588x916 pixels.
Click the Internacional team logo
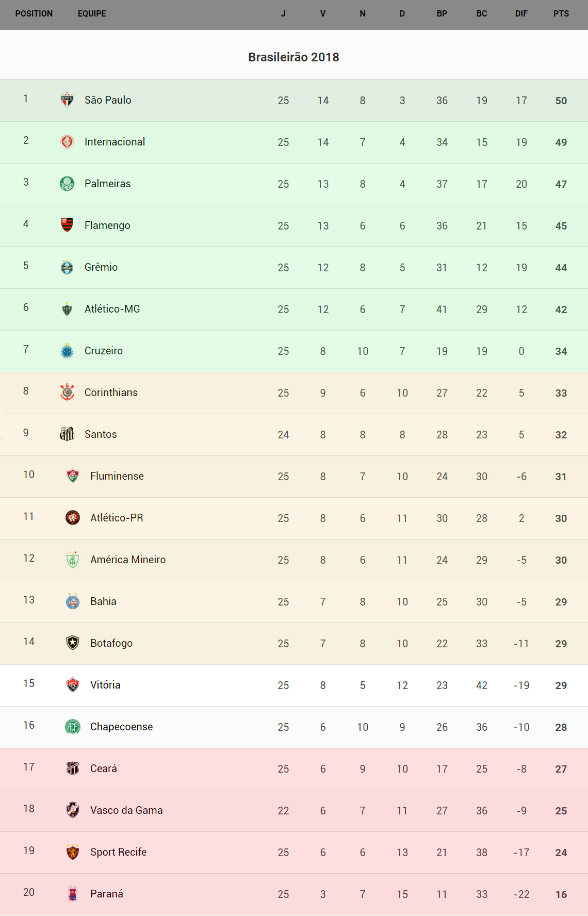coord(67,142)
